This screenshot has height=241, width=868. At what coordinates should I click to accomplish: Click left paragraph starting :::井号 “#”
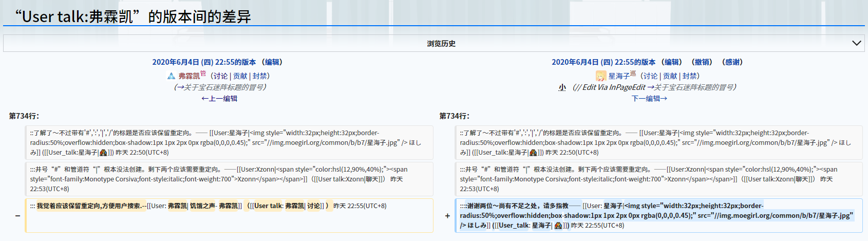point(229,179)
